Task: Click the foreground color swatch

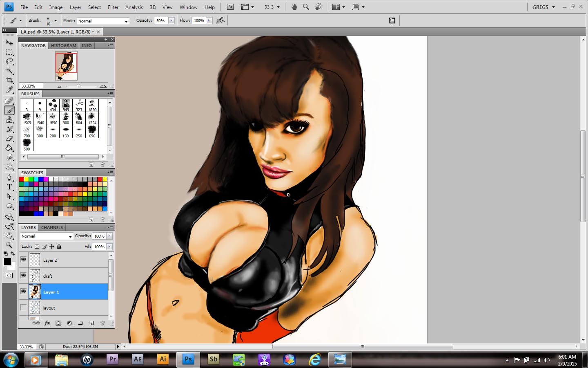Action: tap(7, 262)
